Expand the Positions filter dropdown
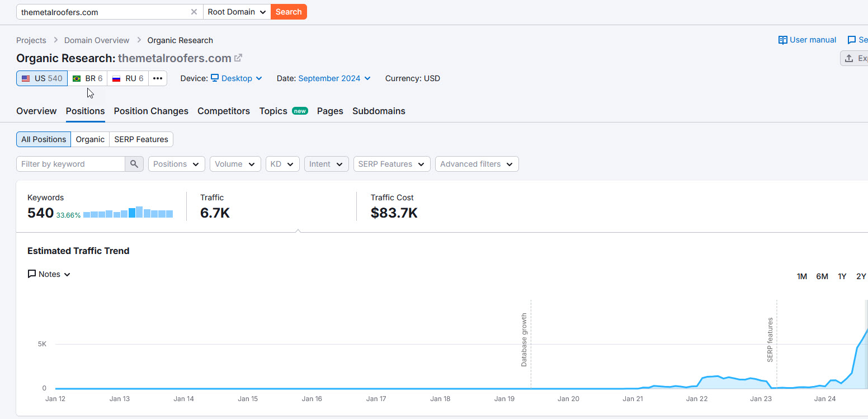 tap(176, 164)
